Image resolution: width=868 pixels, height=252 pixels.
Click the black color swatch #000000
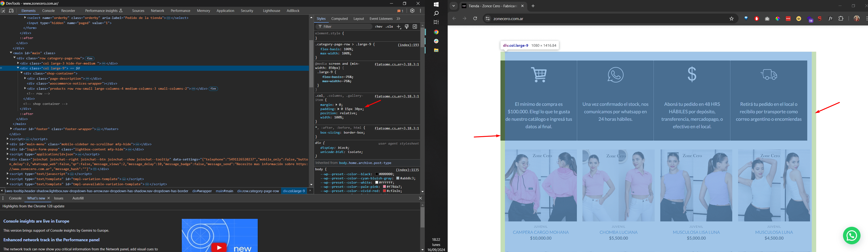pyautogui.click(x=377, y=174)
